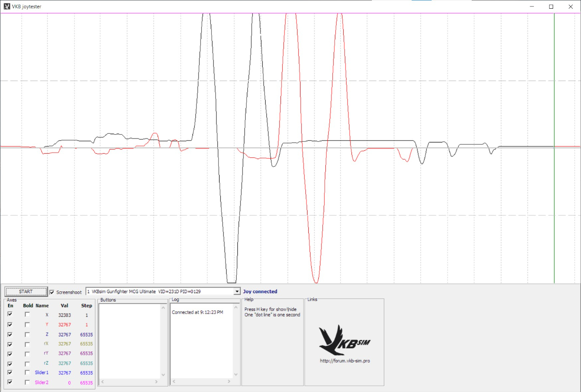This screenshot has height=392, width=581.
Task: Click right arrow of Log horizontal scrollbar
Action: tap(229, 382)
